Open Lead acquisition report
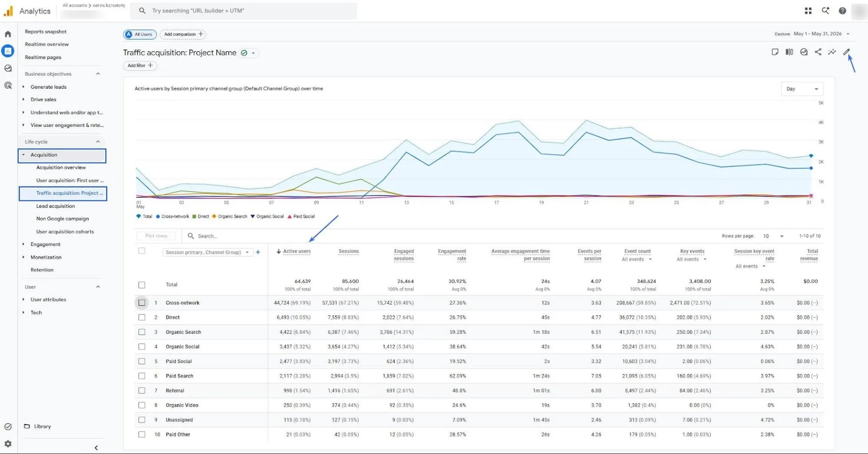The height and width of the screenshot is (454, 868). pyautogui.click(x=56, y=206)
